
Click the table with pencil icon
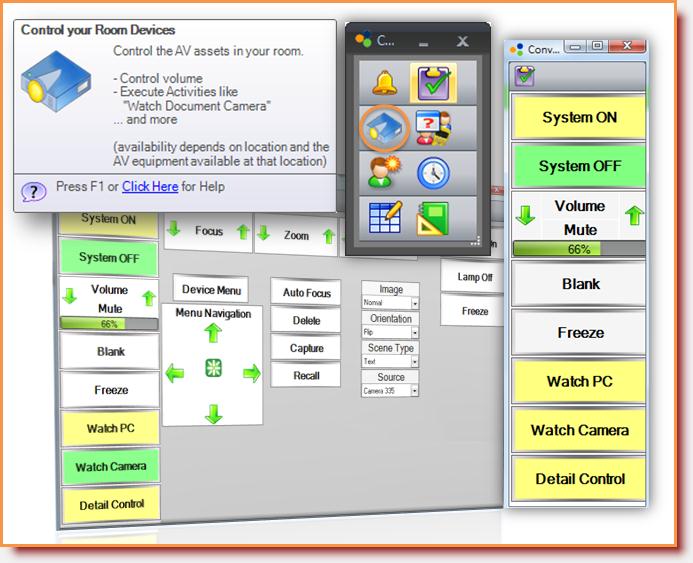coord(385,217)
